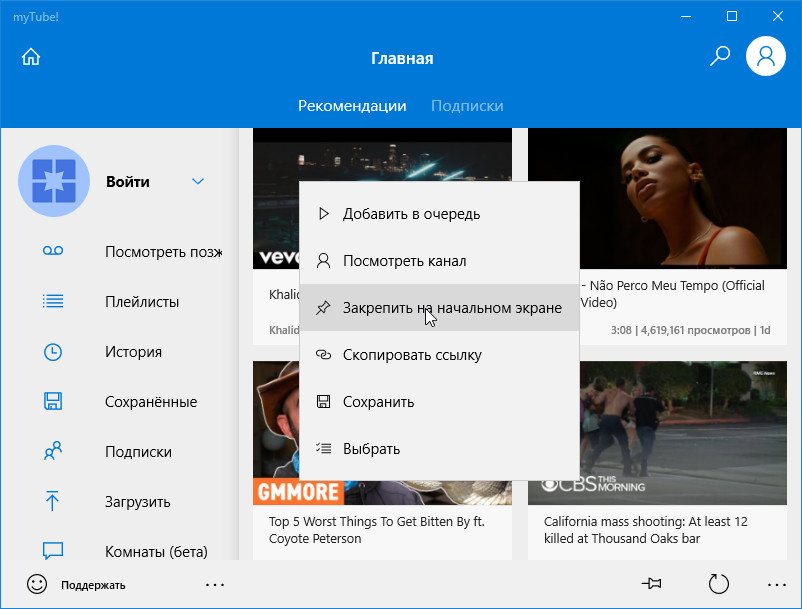
Task: Select Посмотреть канал menu entry
Action: pyautogui.click(x=439, y=261)
